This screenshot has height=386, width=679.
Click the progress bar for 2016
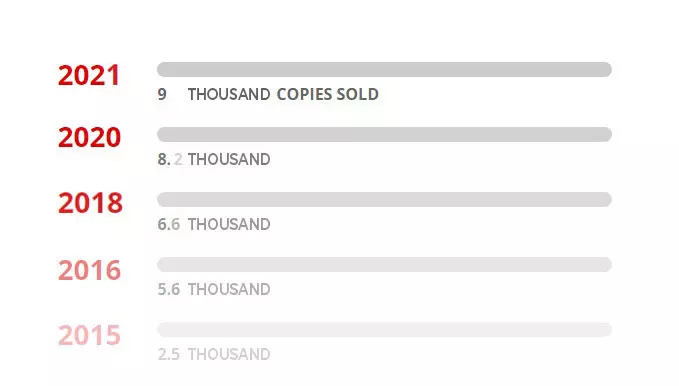click(384, 264)
